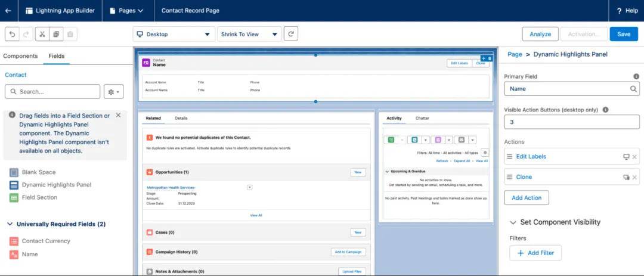
Task: Collapse the Set Component Visibility section
Action: tap(513, 222)
